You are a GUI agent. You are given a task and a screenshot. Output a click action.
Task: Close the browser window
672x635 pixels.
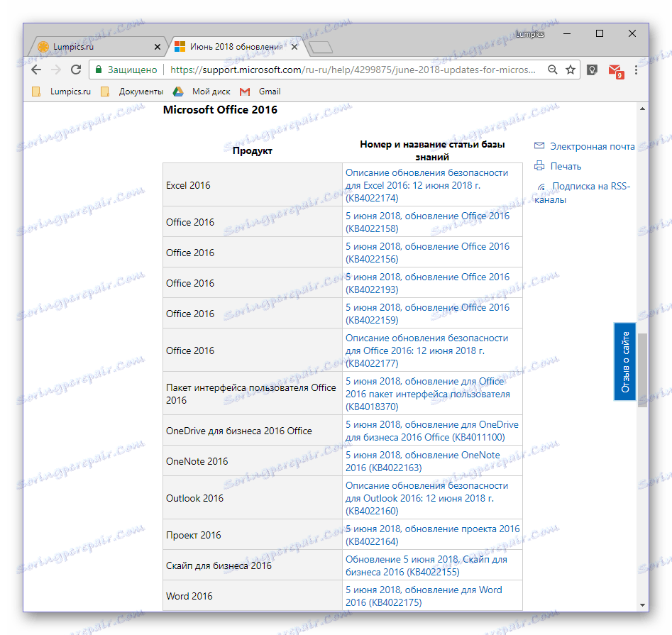[632, 33]
